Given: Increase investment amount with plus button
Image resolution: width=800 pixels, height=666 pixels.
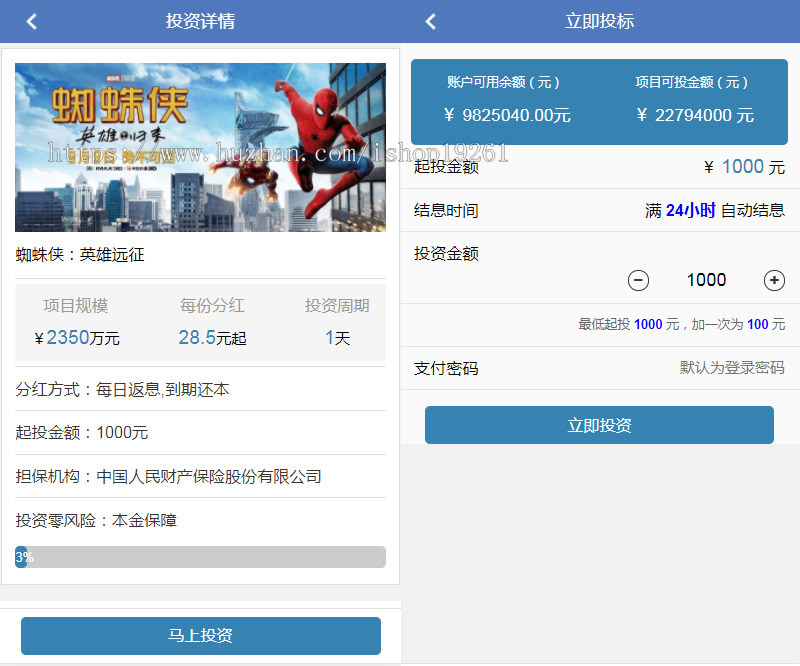Looking at the screenshot, I should [774, 280].
